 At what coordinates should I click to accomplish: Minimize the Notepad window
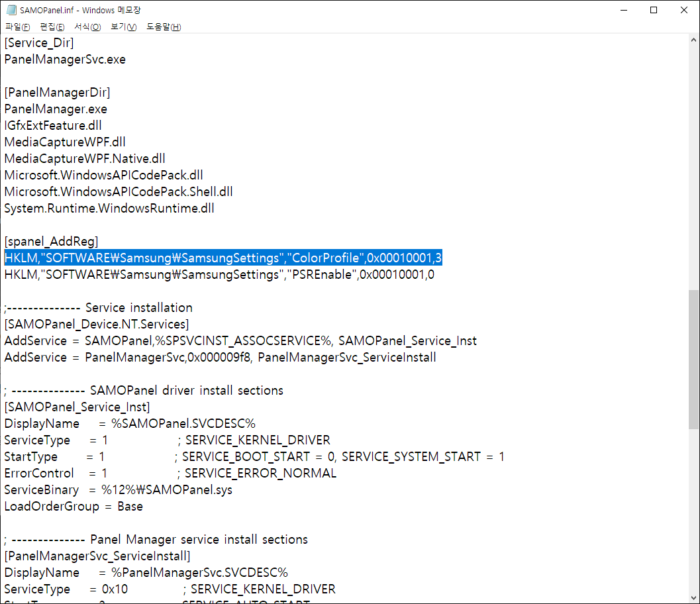pyautogui.click(x=624, y=10)
